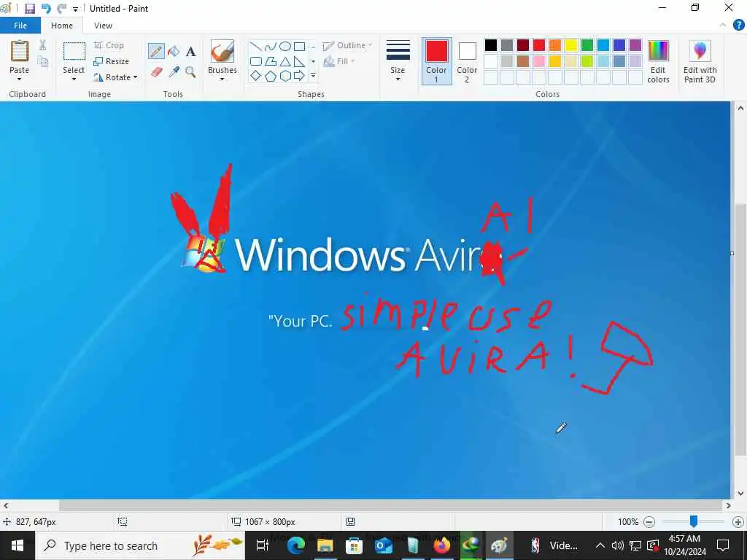Click the Cut scissors icon
Viewport: 747px width, 560px height.
point(42,45)
